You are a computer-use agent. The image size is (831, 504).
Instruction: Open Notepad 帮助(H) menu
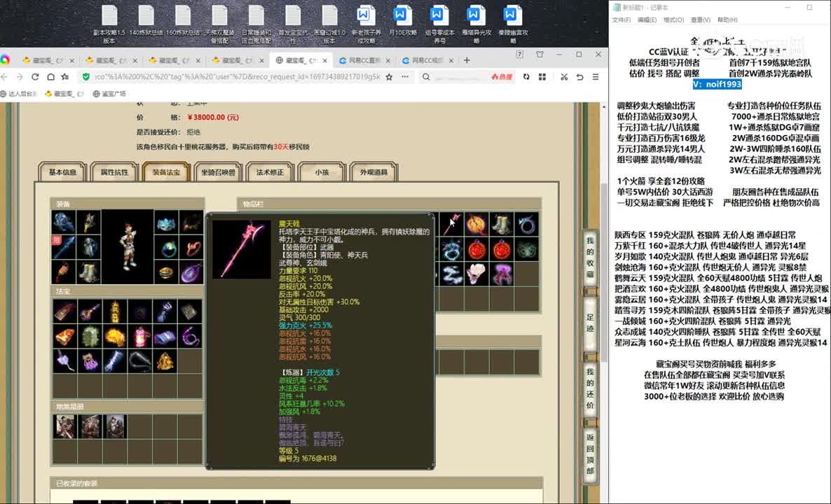[727, 20]
